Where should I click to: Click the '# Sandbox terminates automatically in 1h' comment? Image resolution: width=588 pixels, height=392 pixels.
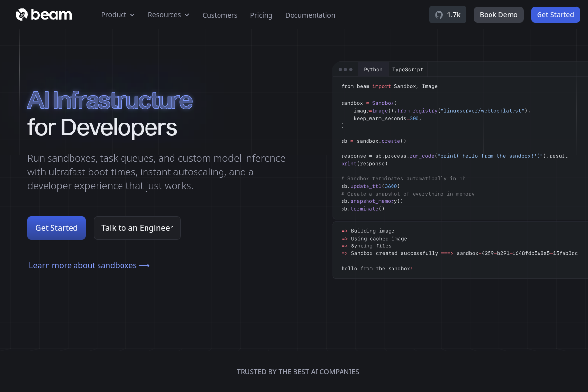click(x=403, y=179)
